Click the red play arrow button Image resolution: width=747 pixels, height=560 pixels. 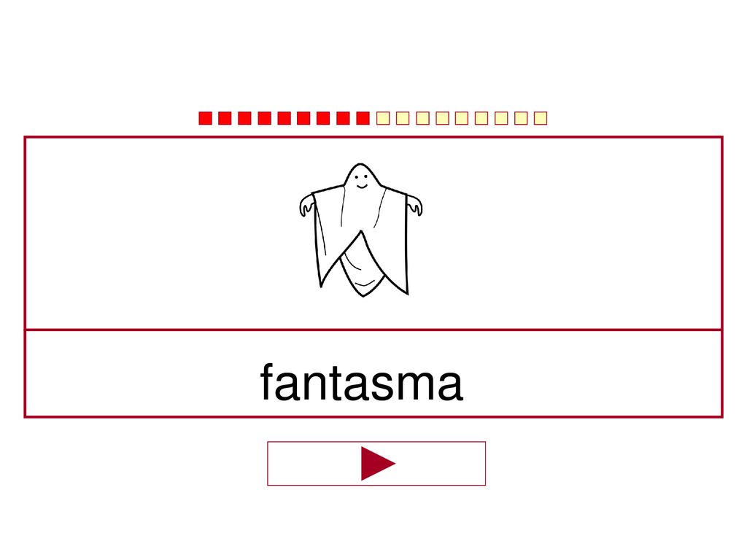coord(376,463)
